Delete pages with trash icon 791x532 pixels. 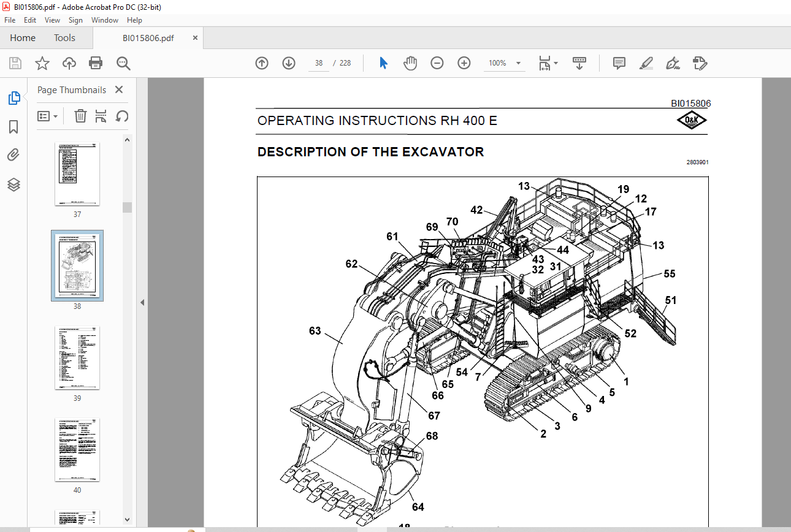coord(80,116)
